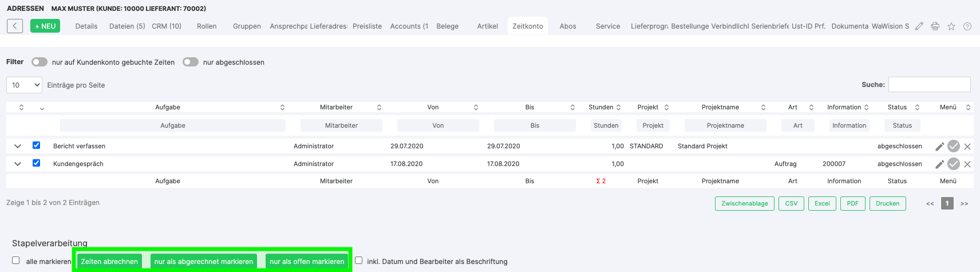Edit the Bericht verfassen time entry

(x=939, y=146)
